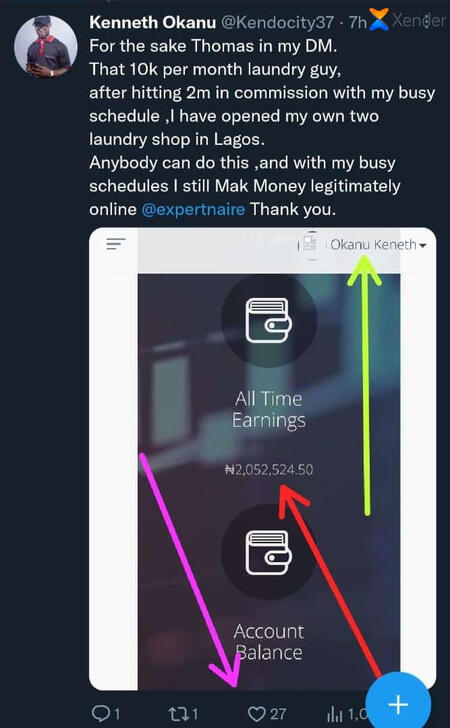The height and width of the screenshot is (728, 450).
Task: Like the tweet with heart icon
Action: [256, 714]
